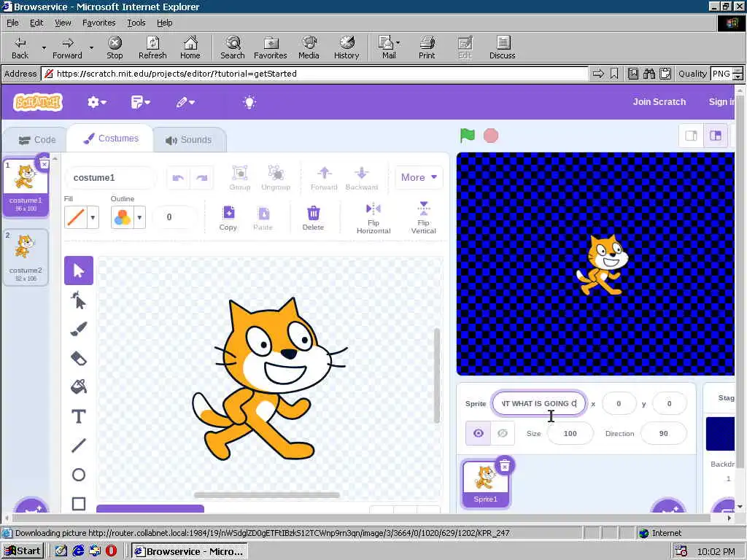
Task: Open the Tools menu
Action: pos(136,23)
